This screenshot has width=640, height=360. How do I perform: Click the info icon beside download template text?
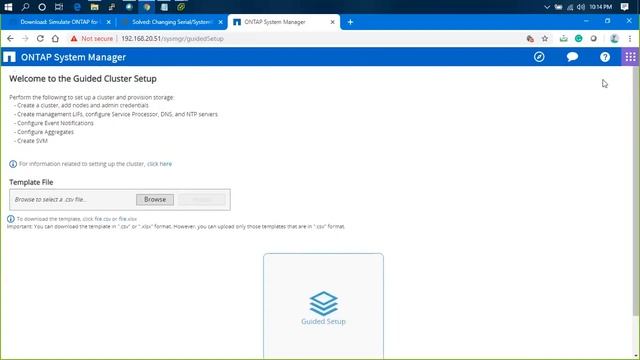point(11,219)
